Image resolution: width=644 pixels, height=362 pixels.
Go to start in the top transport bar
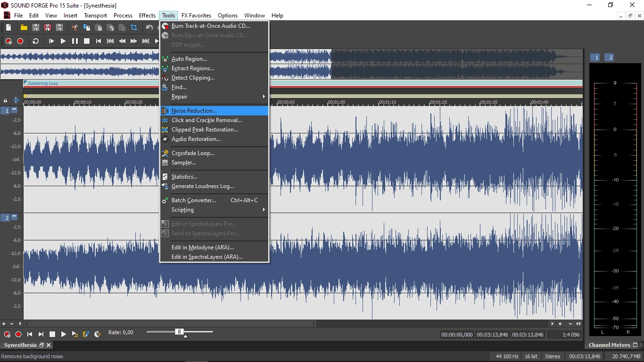point(99,41)
